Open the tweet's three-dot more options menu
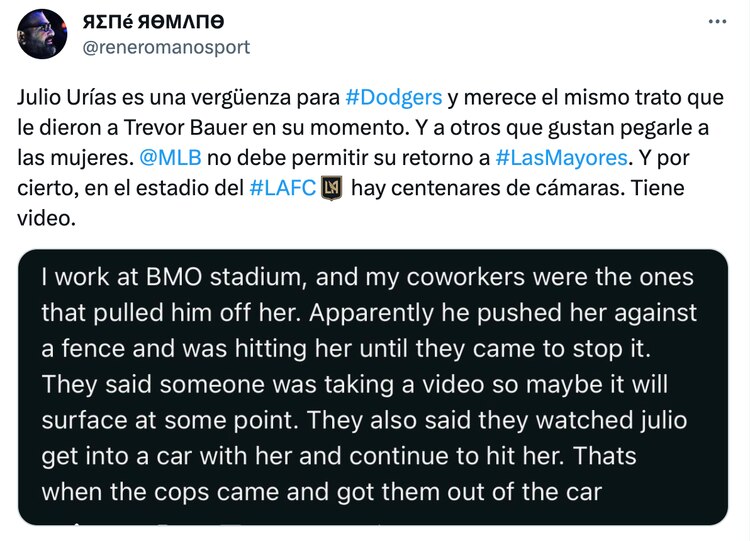Viewport: 750px width, 541px height. [x=719, y=21]
